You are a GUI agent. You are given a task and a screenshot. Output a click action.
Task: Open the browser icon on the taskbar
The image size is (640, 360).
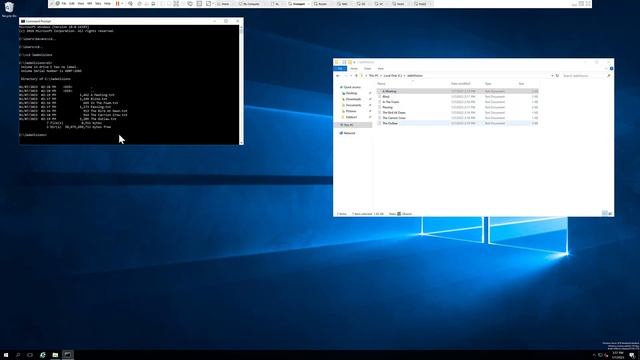coord(42,355)
